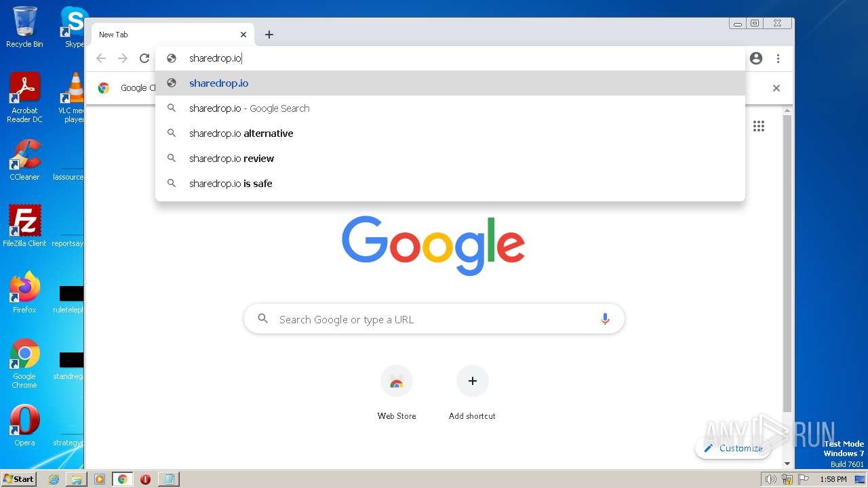
Task: Click the 1:58 PM clock
Action: [x=833, y=479]
